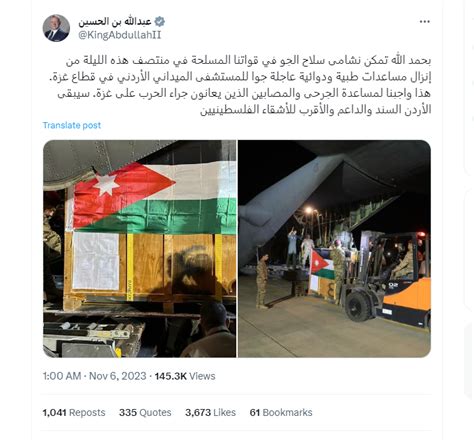Image resolution: width=474 pixels, height=442 pixels.
Task: Click the soldier standing beside the aircraft ramp
Action: click(262, 281)
